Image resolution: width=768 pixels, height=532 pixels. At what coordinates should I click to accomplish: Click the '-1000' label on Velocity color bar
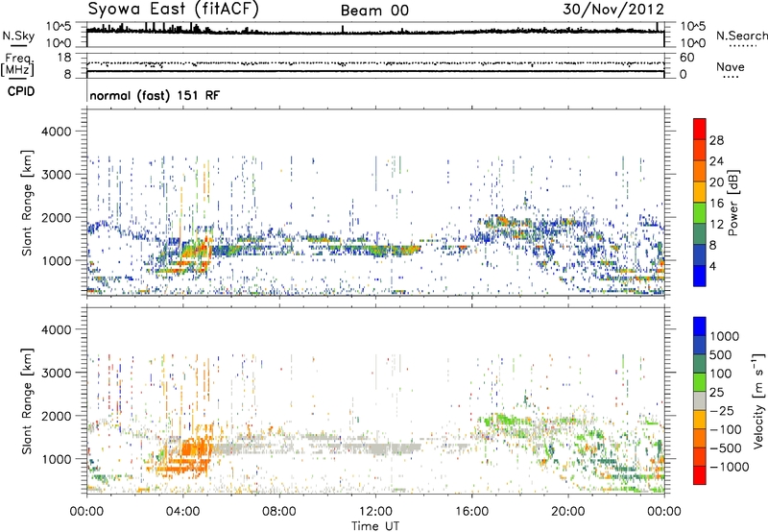pyautogui.click(x=730, y=467)
